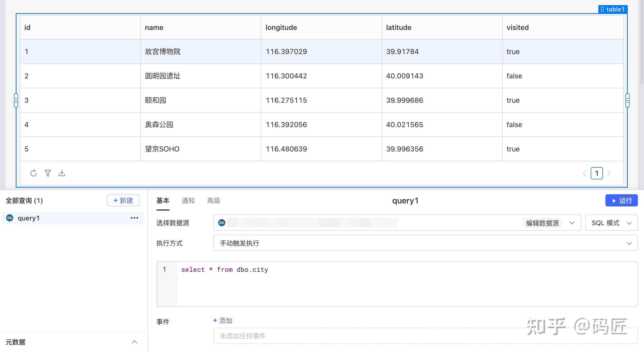Click into the SQL code editor
Screen dimensions: 644x352
click(x=407, y=284)
